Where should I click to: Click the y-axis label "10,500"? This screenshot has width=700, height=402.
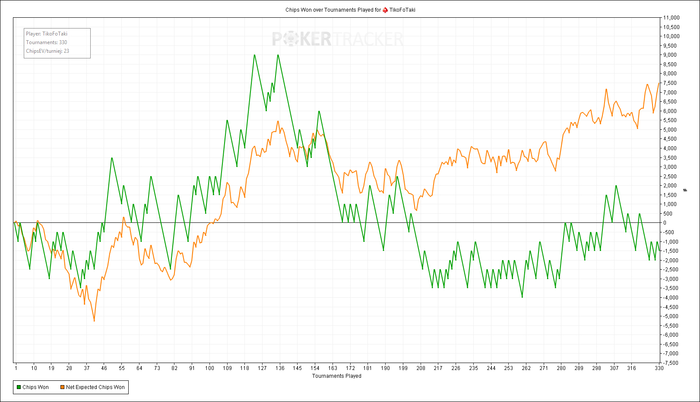pyautogui.click(x=672, y=27)
